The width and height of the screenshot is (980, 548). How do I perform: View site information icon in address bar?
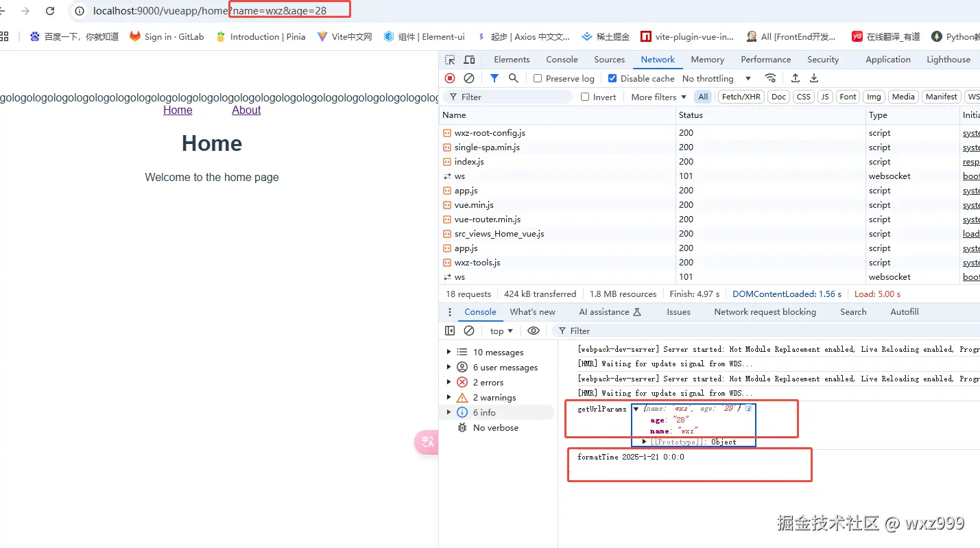80,11
